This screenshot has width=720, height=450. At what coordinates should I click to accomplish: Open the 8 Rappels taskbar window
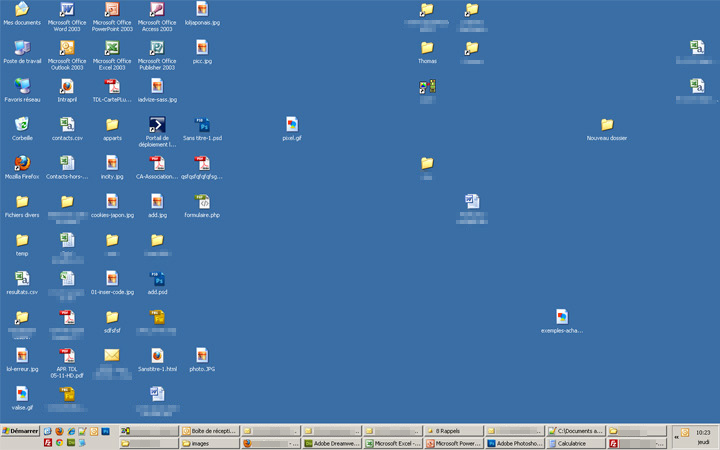click(454, 431)
